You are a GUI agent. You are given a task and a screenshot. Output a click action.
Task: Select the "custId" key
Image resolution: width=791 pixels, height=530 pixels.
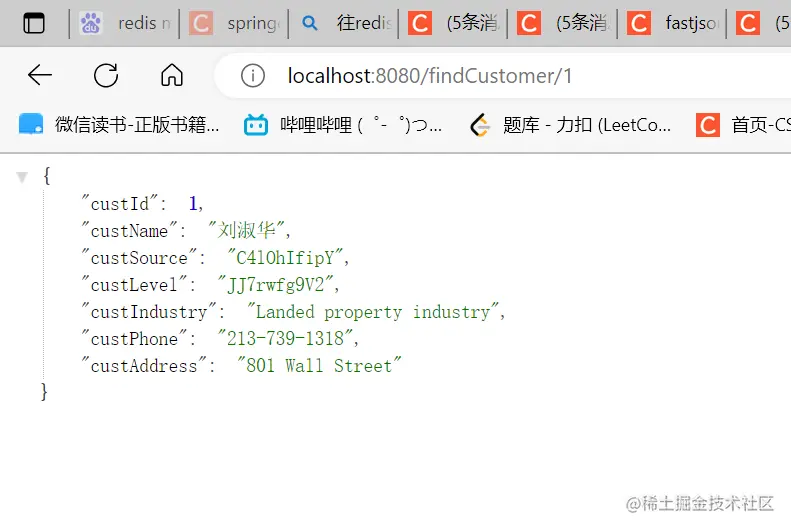120,203
